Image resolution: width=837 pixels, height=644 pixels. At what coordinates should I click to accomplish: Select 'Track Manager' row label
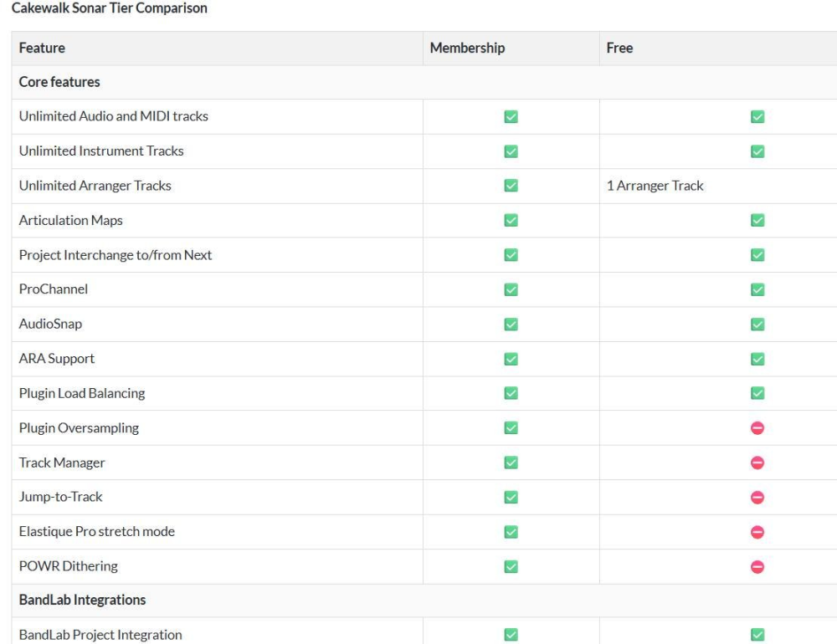[x=62, y=463]
